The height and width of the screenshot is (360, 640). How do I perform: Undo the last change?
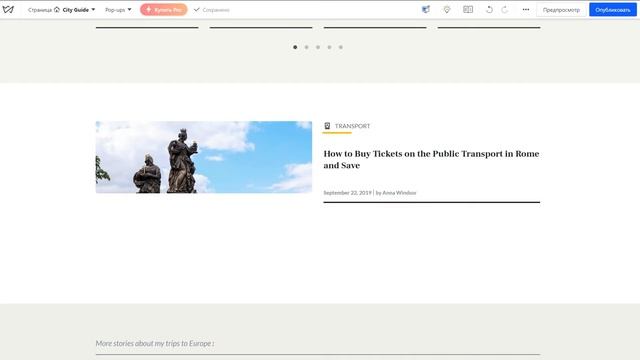(489, 9)
